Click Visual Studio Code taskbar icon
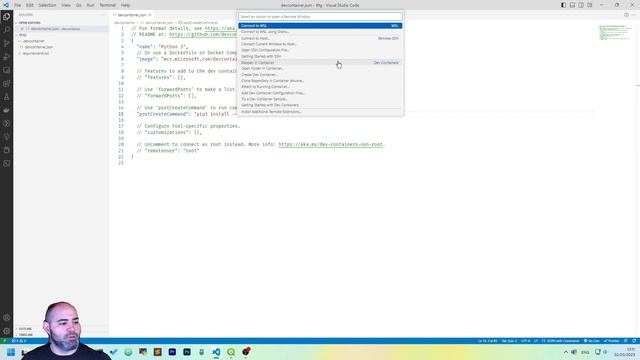 click(x=216, y=352)
